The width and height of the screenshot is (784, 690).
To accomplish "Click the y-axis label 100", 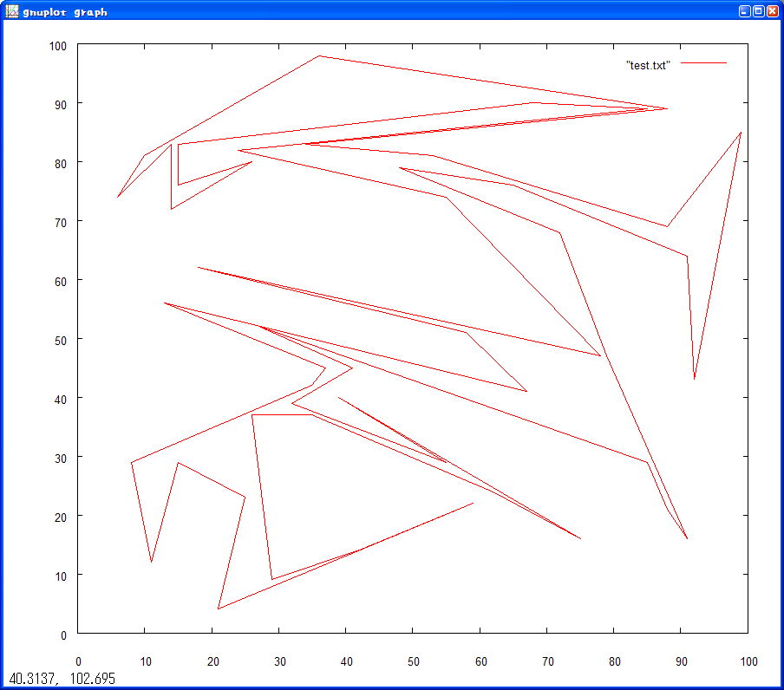I will [x=58, y=45].
